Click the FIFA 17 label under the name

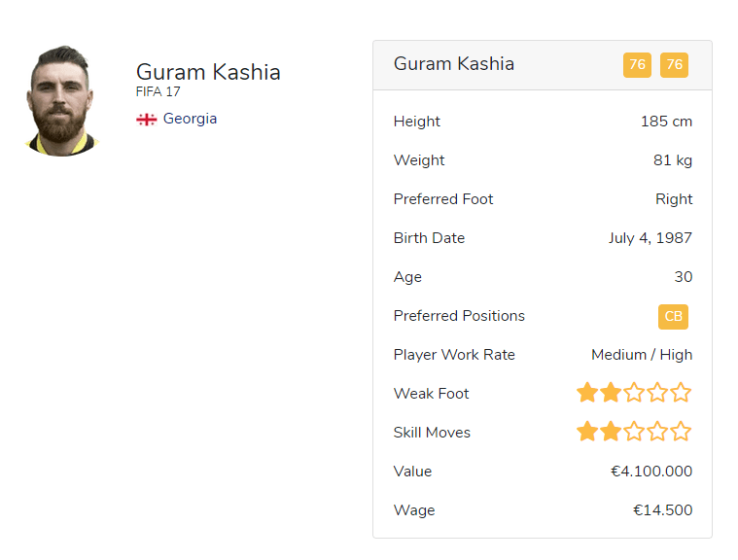tap(158, 92)
